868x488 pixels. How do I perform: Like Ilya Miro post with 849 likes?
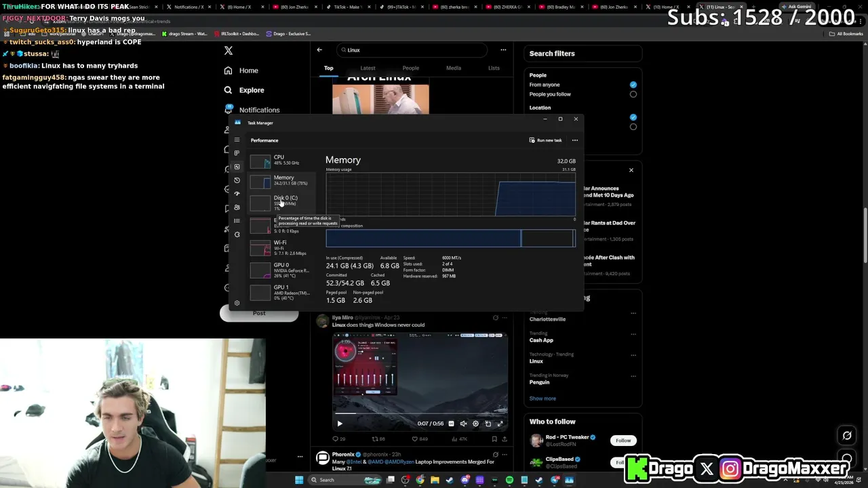tap(420, 439)
